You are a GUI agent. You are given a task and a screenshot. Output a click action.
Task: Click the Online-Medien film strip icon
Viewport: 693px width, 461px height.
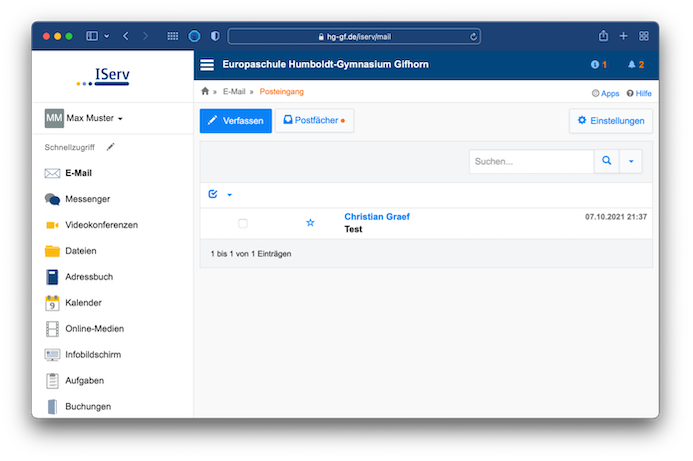tap(52, 329)
